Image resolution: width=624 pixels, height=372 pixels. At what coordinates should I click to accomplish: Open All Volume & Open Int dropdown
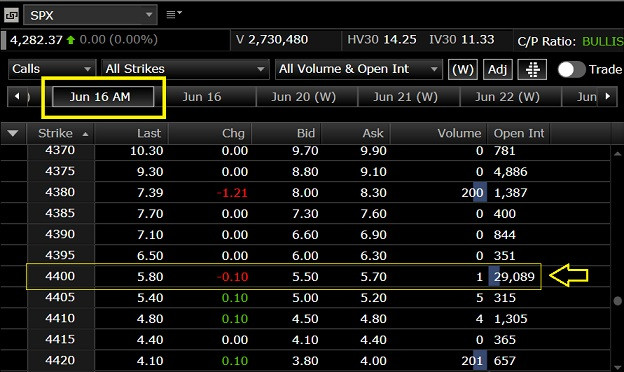tap(359, 69)
